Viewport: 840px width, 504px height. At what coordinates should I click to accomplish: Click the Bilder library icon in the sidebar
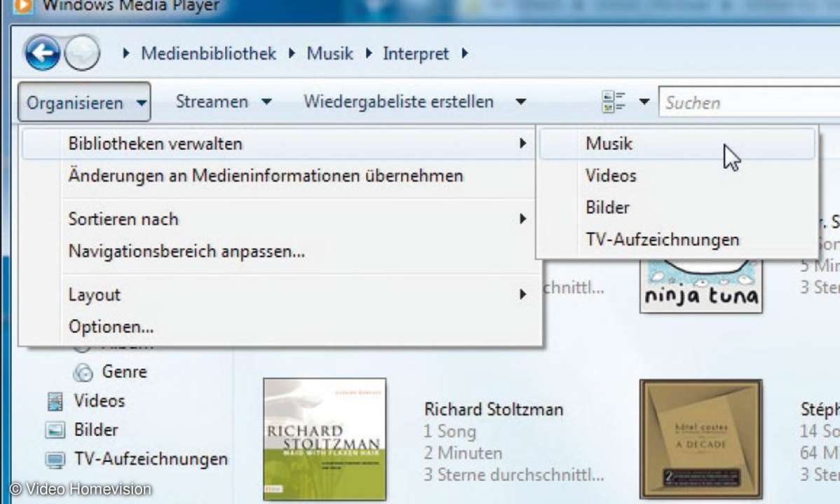point(55,430)
